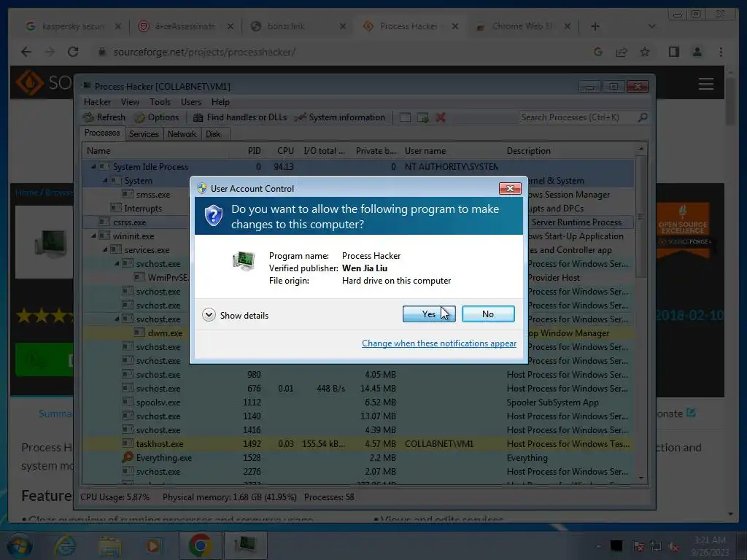This screenshot has width=747, height=560.
Task: Switch to the Processes tab
Action: (102, 133)
